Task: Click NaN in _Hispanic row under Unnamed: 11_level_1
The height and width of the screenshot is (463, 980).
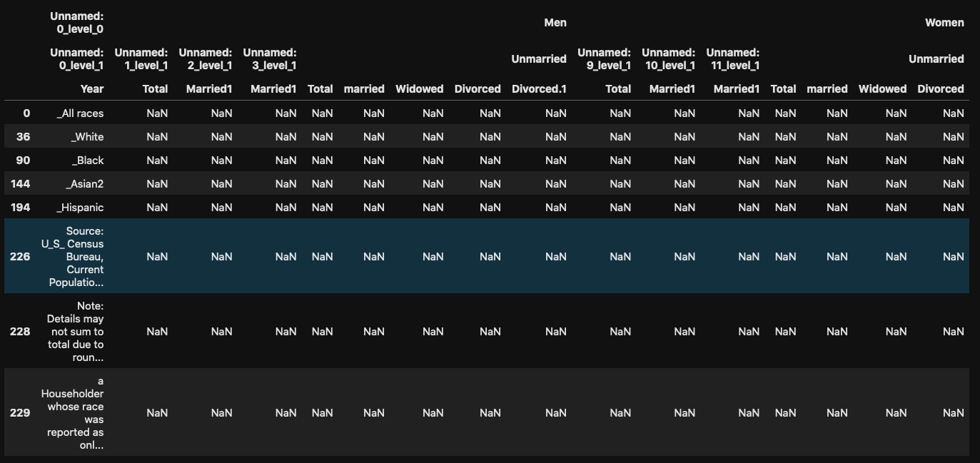Action: point(749,207)
